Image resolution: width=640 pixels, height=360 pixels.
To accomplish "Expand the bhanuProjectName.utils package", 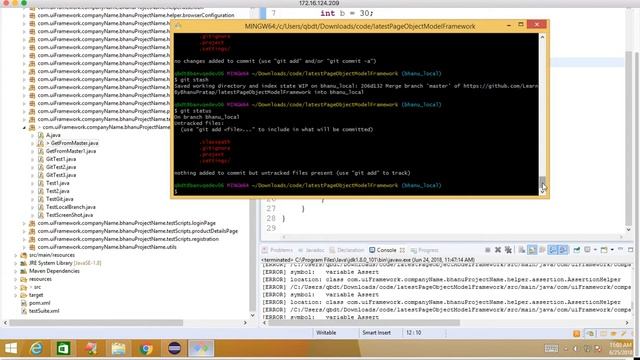I will click(x=24, y=247).
